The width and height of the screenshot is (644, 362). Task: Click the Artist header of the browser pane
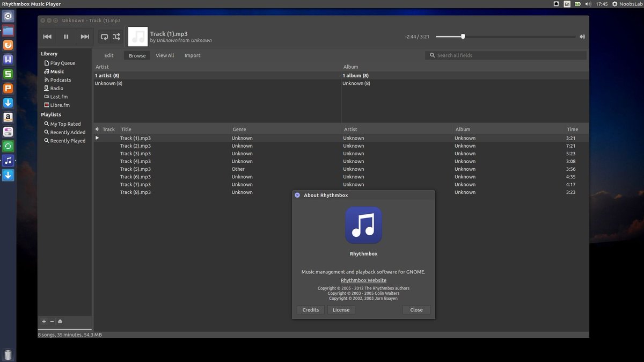(x=217, y=67)
